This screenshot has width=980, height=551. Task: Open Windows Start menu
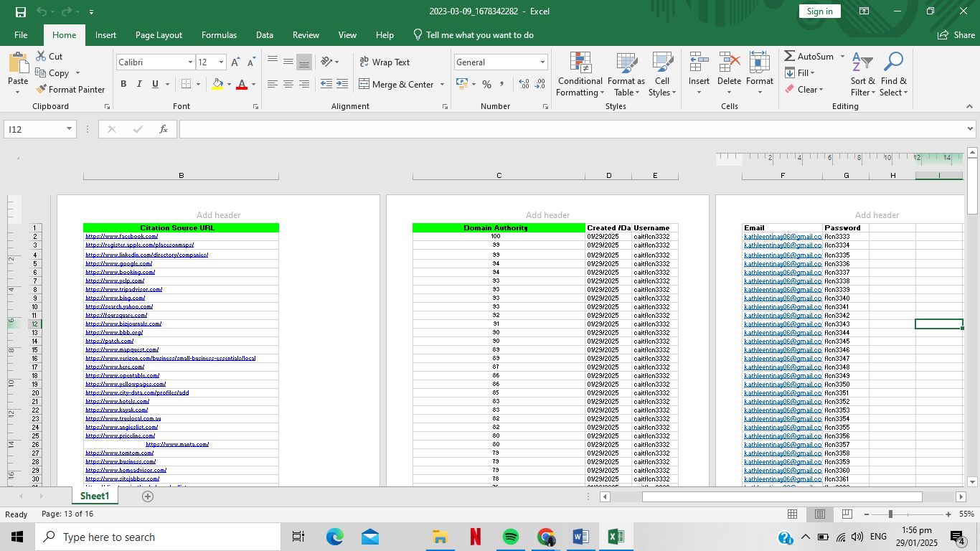17,537
